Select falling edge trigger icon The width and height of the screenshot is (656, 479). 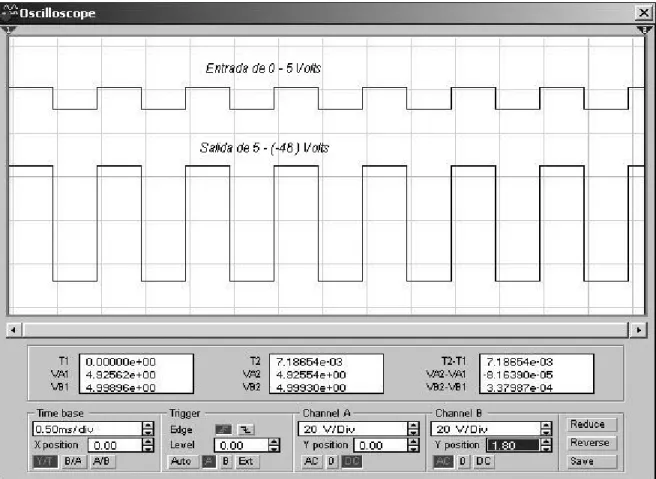[x=246, y=429]
